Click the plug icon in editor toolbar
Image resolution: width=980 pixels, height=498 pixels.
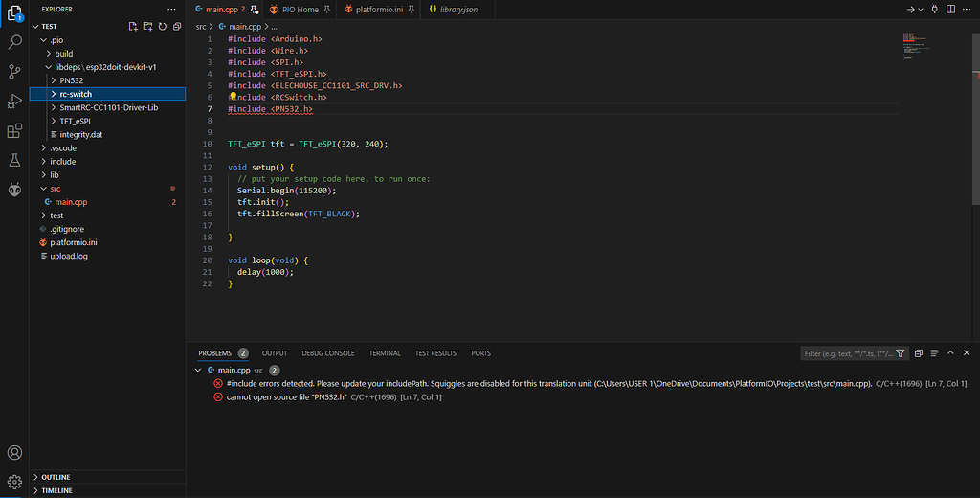click(935, 9)
